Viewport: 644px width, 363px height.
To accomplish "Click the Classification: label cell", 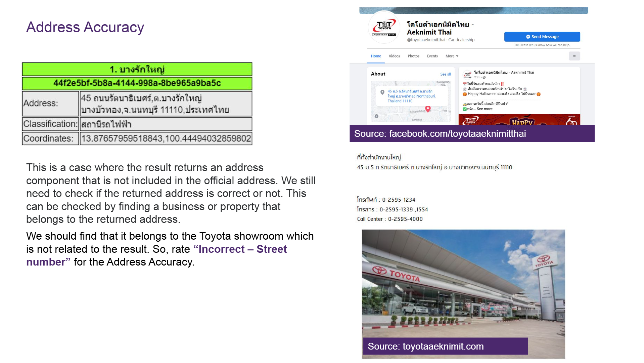I will pos(50,124).
